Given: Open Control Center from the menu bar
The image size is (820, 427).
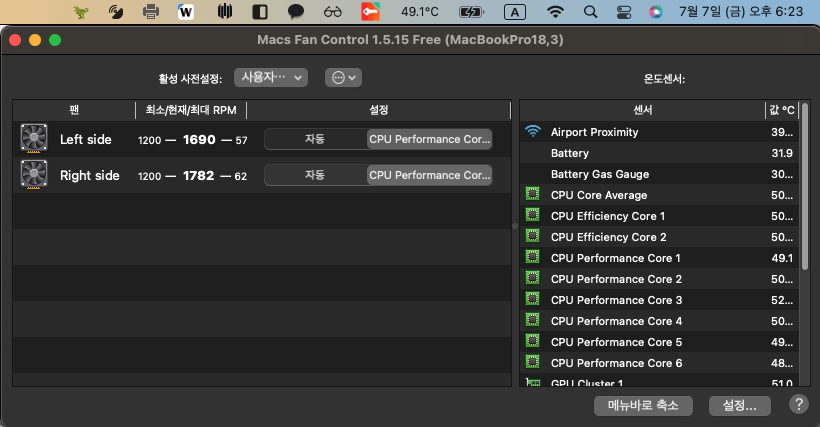Looking at the screenshot, I should pos(624,11).
